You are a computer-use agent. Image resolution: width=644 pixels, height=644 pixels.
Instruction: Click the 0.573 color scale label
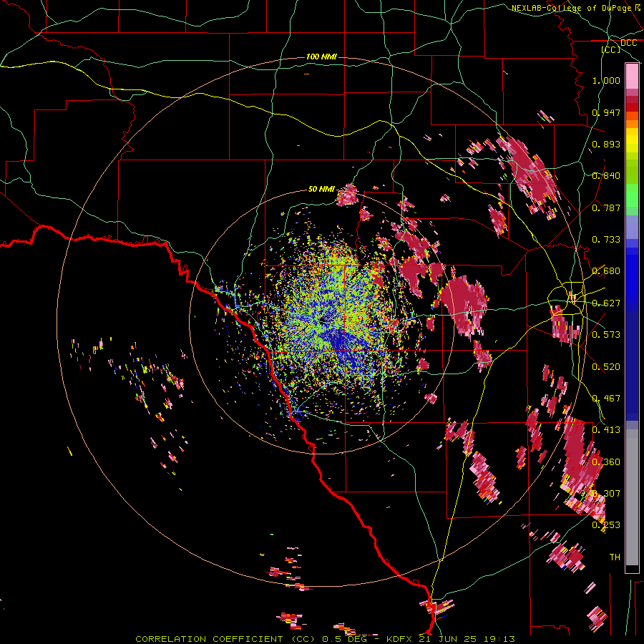pyautogui.click(x=606, y=335)
